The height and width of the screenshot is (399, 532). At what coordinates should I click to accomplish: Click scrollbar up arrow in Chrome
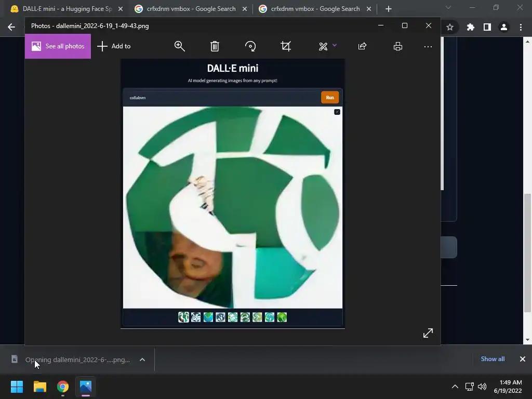tap(527, 42)
